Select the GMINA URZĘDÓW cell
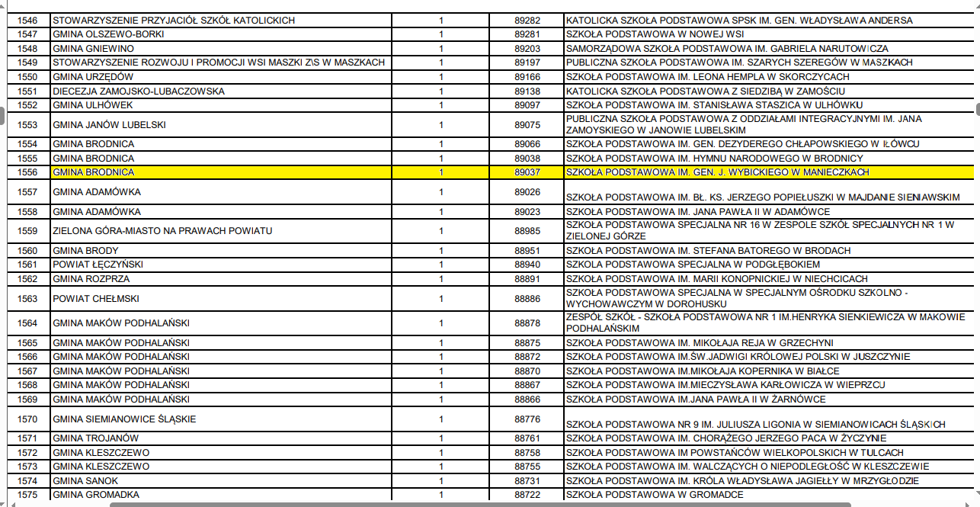Viewport: 980px width, 507px height. 221,76
